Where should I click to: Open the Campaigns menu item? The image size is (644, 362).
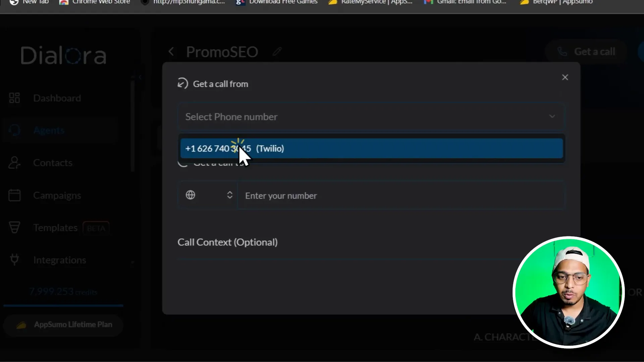(57, 195)
